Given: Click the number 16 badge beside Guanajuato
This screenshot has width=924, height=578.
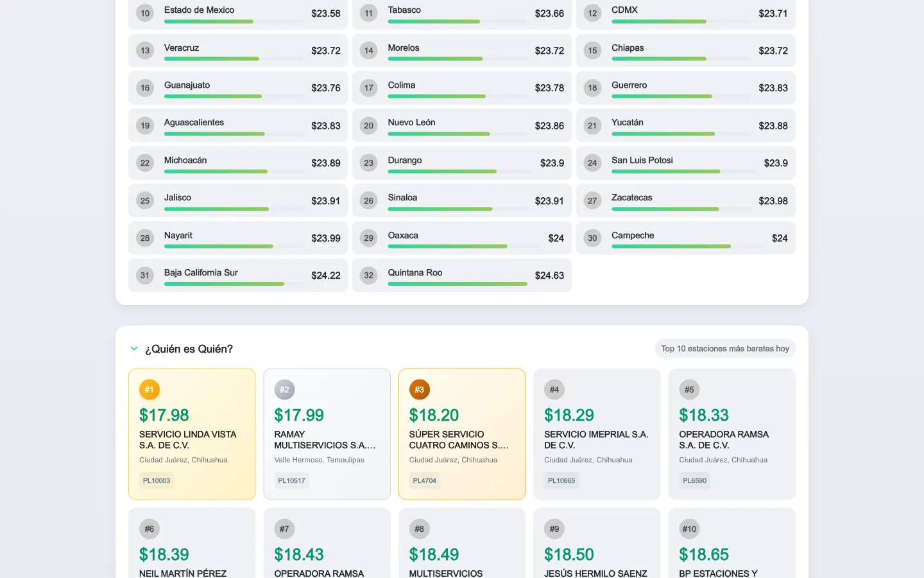Looking at the screenshot, I should pos(145,88).
